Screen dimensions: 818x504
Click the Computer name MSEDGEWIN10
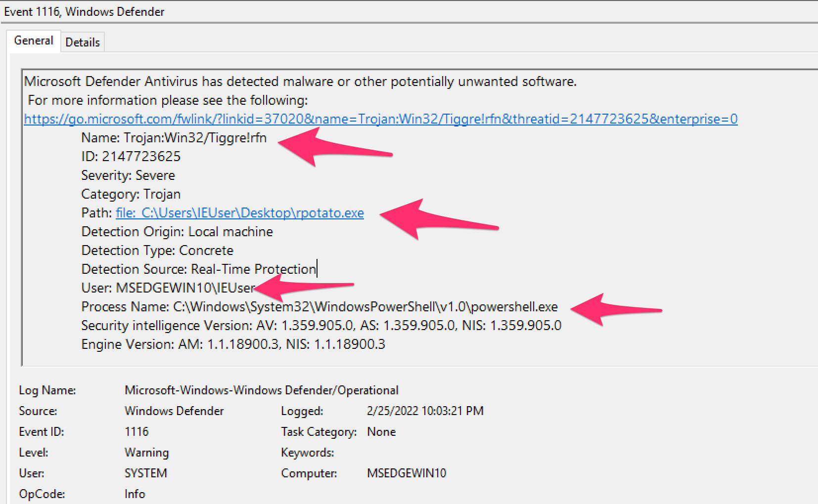[x=406, y=473]
